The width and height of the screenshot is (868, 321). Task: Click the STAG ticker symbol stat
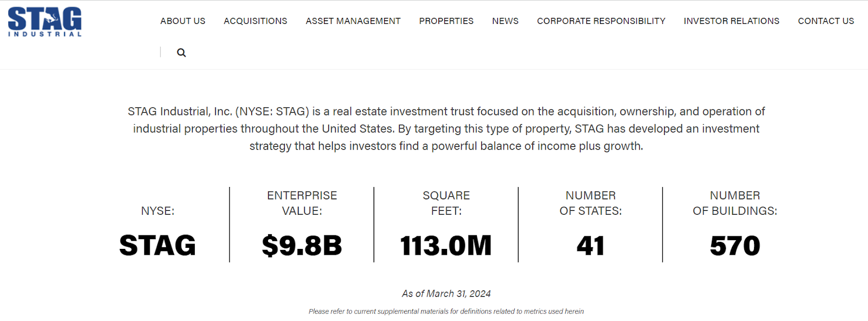[x=157, y=246]
